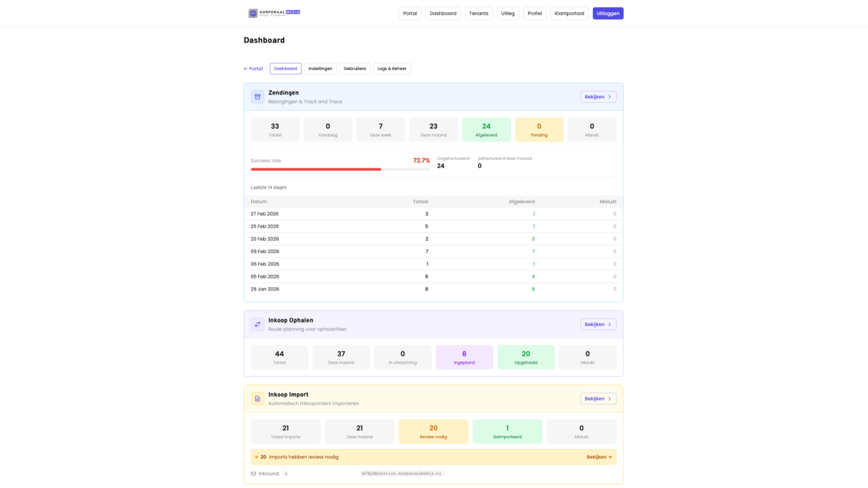
Task: Click the purple Ingepland stat tile
Action: 464,357
